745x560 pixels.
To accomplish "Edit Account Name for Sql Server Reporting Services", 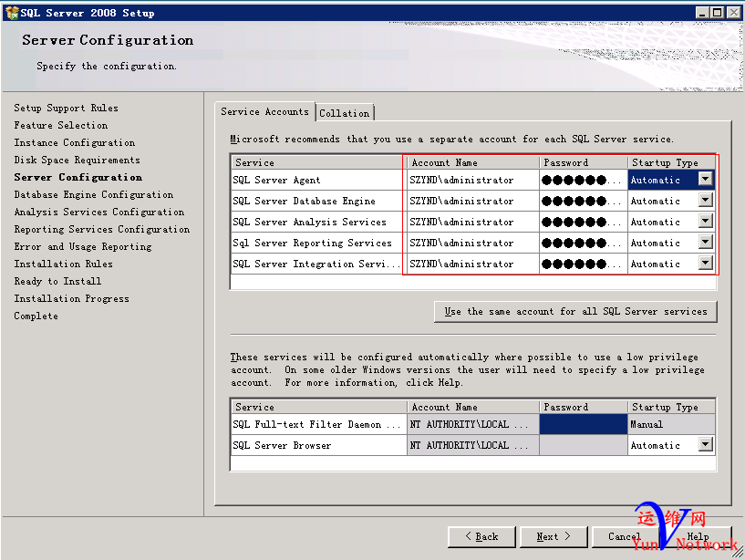I will (473, 243).
